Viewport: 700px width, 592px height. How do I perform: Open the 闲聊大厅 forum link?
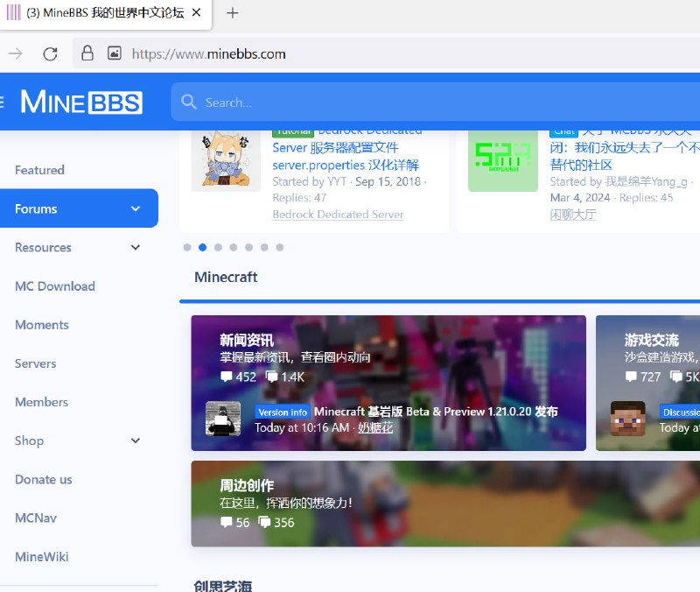(573, 215)
